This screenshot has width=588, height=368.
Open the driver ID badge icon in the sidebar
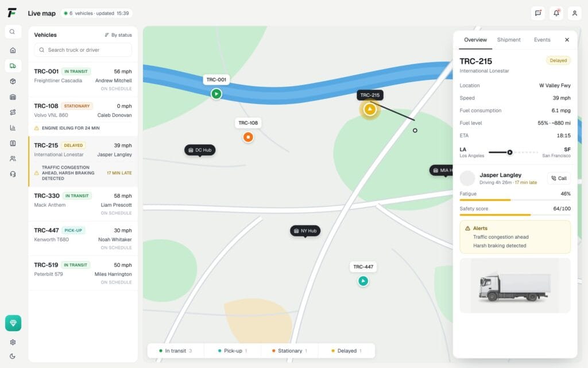tap(13, 143)
